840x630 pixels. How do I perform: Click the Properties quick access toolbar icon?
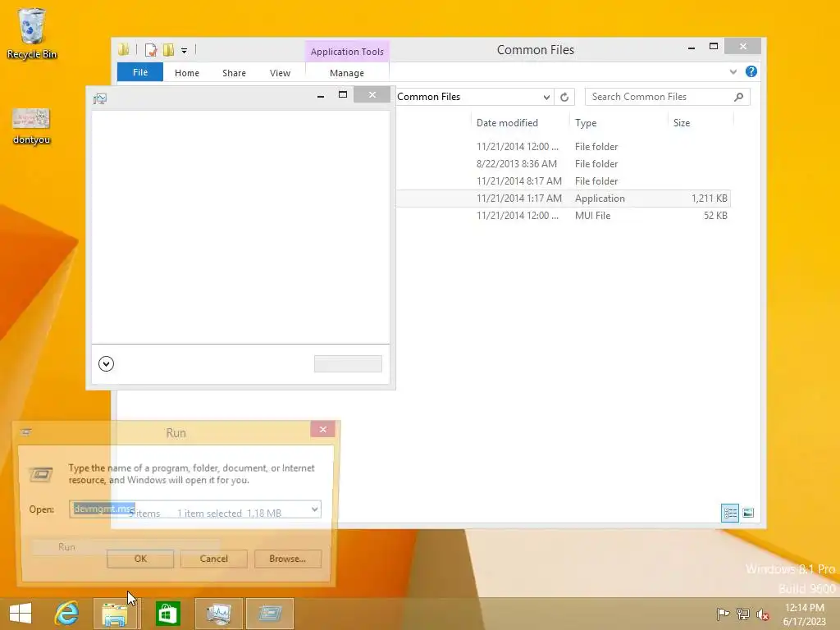151,50
